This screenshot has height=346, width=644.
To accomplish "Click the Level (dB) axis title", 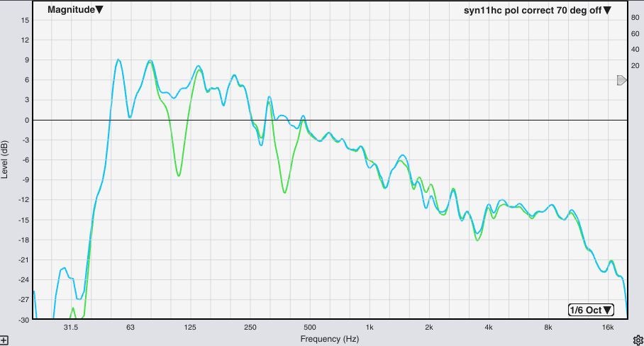I will coord(4,160).
